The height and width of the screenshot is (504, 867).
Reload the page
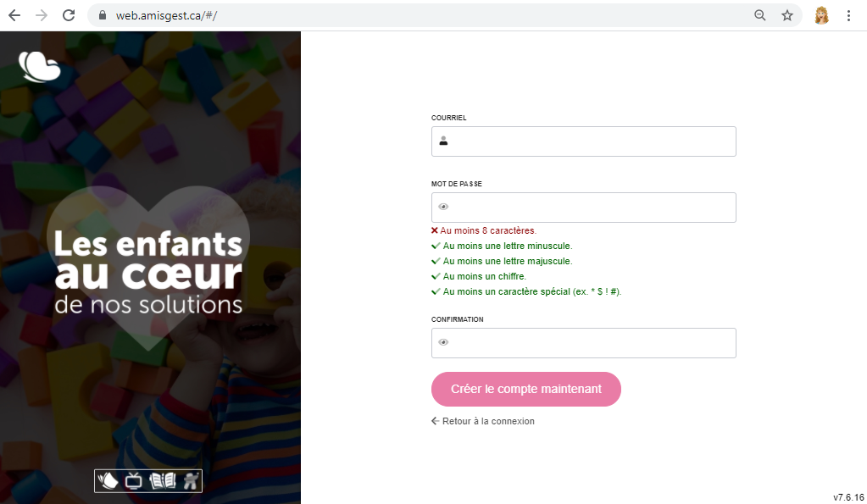pos(69,15)
